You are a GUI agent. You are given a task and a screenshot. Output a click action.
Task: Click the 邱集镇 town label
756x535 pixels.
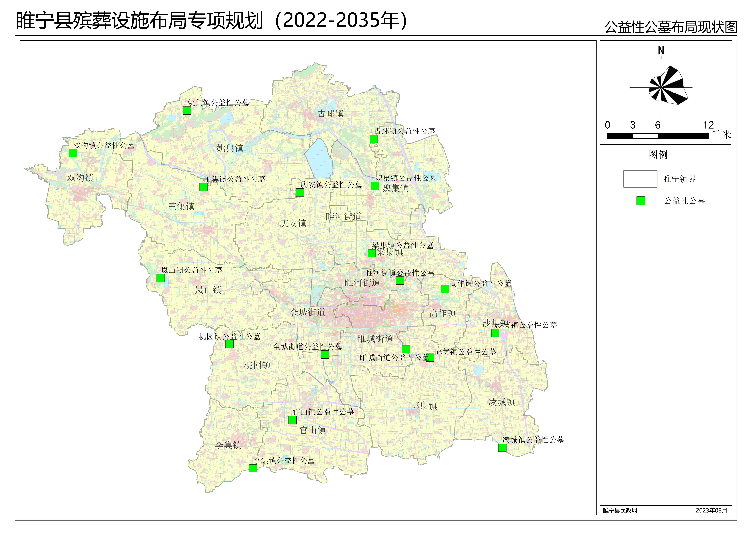tap(424, 406)
